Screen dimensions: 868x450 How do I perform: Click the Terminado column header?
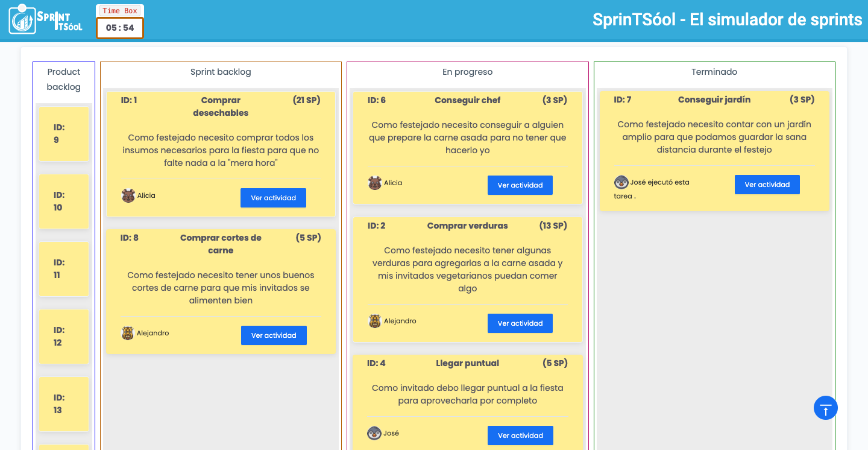714,72
